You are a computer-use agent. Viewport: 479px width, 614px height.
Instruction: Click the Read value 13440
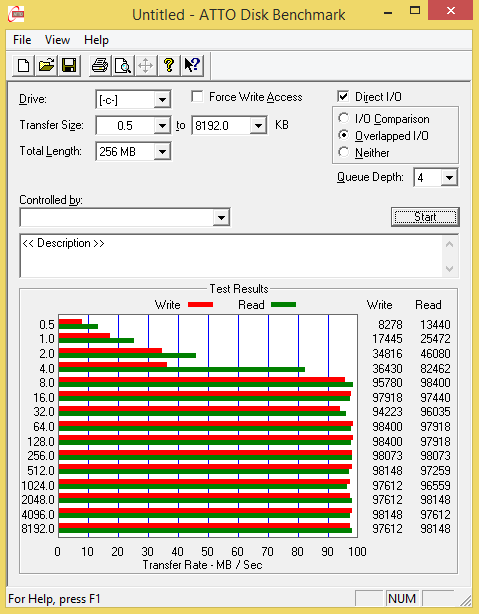point(435,325)
